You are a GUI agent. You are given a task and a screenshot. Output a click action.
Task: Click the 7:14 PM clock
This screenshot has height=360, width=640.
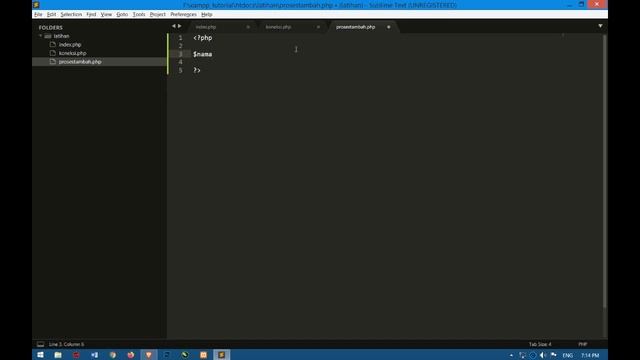coord(590,356)
